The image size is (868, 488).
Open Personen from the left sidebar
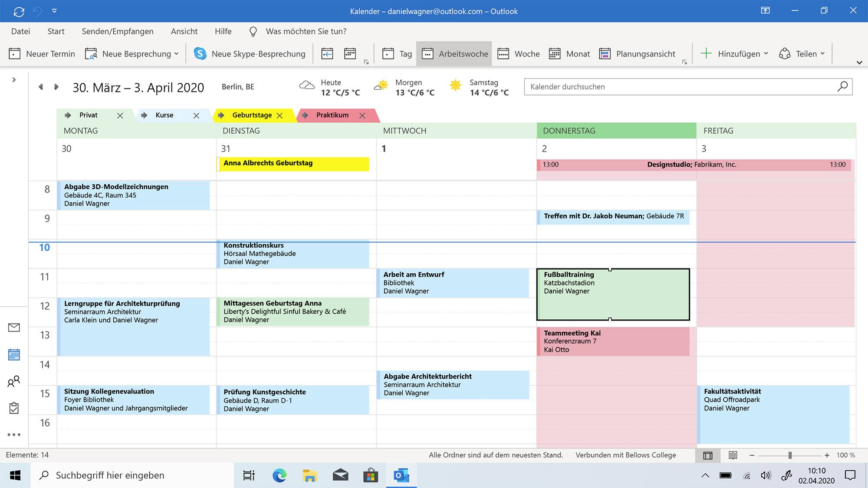13,381
